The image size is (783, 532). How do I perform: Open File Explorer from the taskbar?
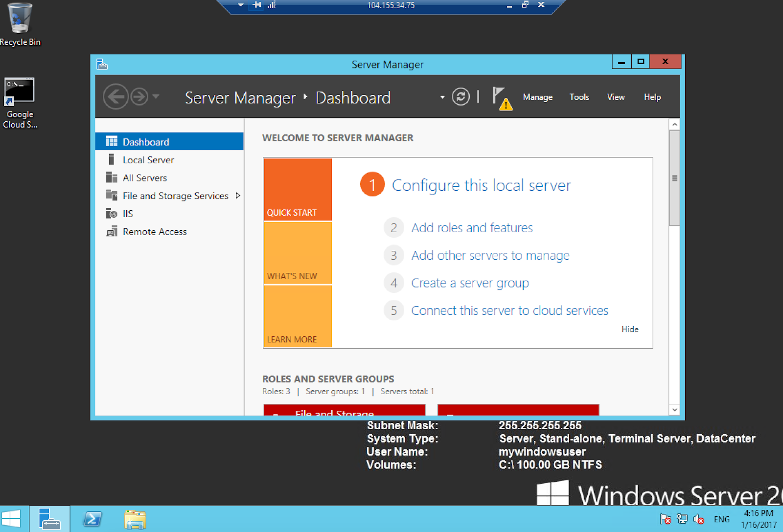(x=135, y=519)
